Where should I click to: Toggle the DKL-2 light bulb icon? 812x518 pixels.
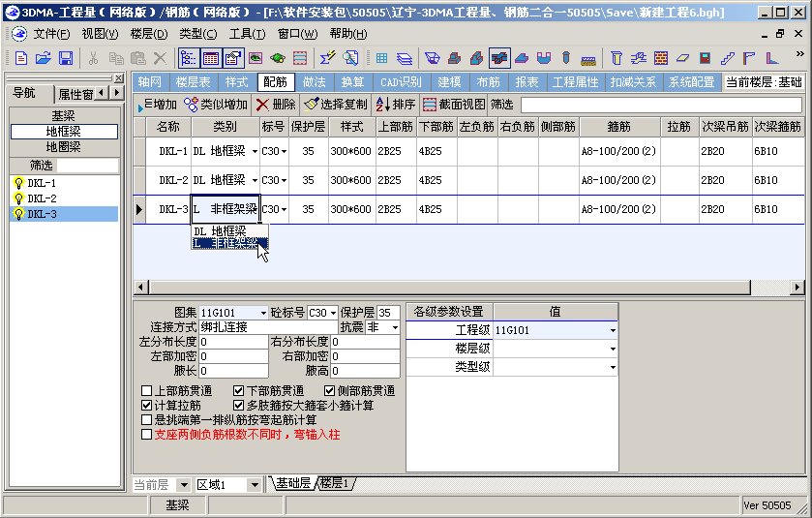pos(19,198)
